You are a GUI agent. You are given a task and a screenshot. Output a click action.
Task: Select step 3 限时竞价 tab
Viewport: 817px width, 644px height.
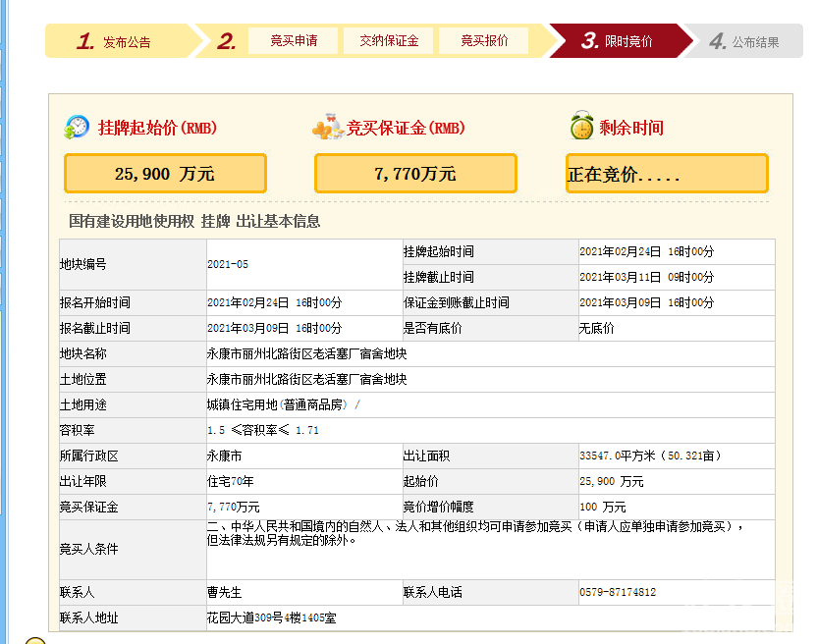tap(617, 41)
